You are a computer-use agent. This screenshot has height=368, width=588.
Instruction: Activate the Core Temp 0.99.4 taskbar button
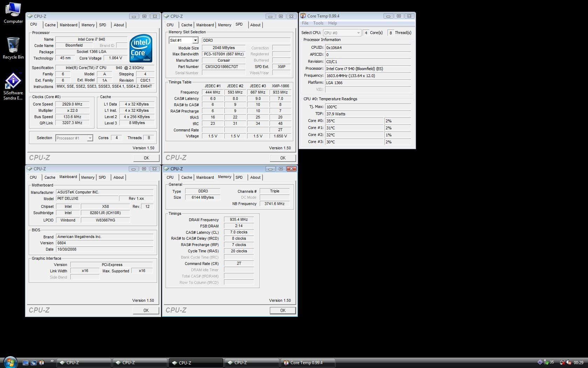(x=308, y=363)
